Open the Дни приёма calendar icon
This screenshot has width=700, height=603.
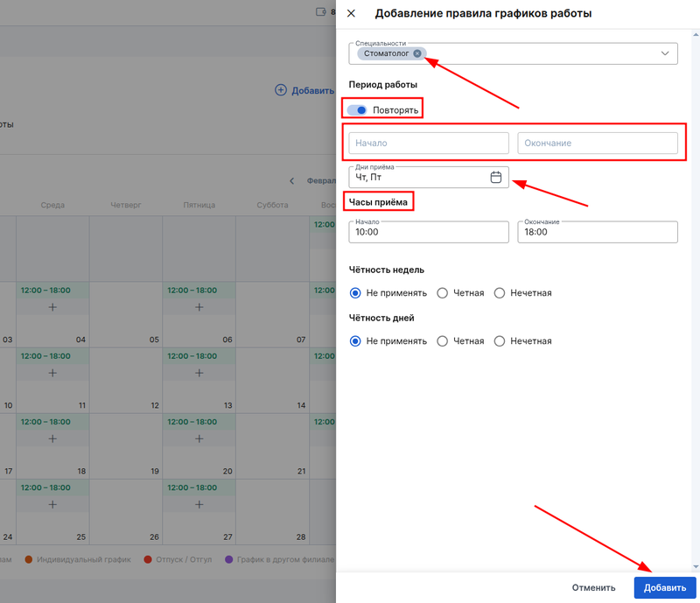click(x=496, y=178)
